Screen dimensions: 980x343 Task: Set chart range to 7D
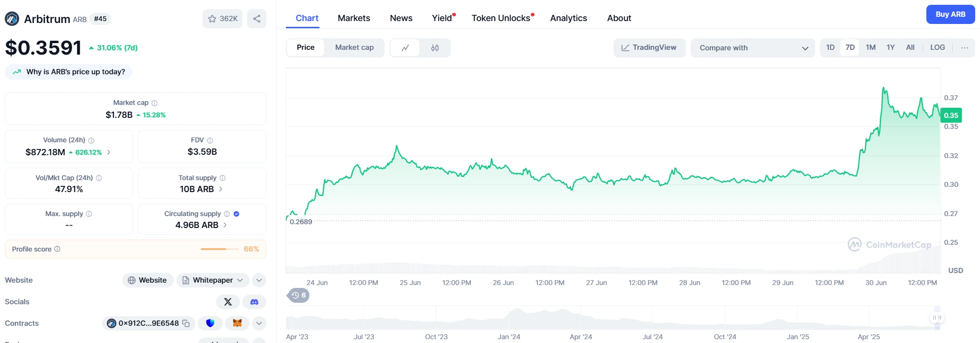tap(850, 47)
